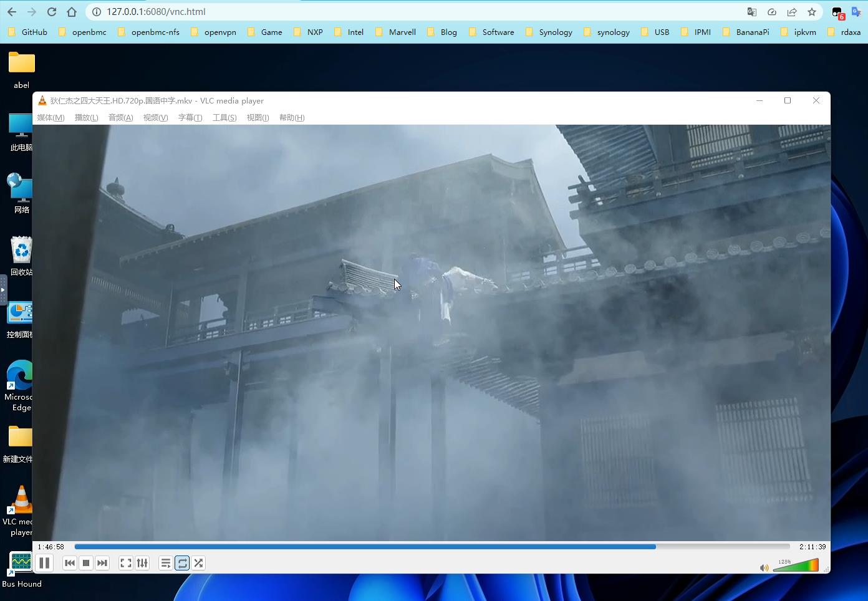Open the 播放(L) playback menu
Screen dimensions: 868x601
(86, 117)
